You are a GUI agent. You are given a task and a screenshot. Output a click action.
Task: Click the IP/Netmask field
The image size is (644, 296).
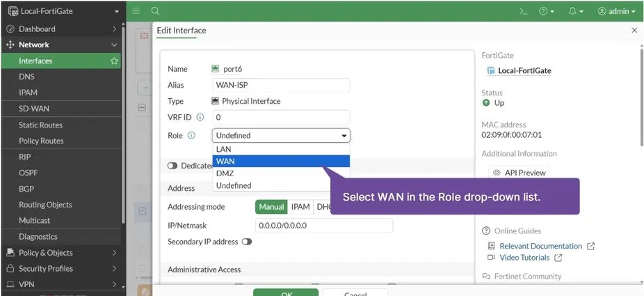tap(324, 226)
